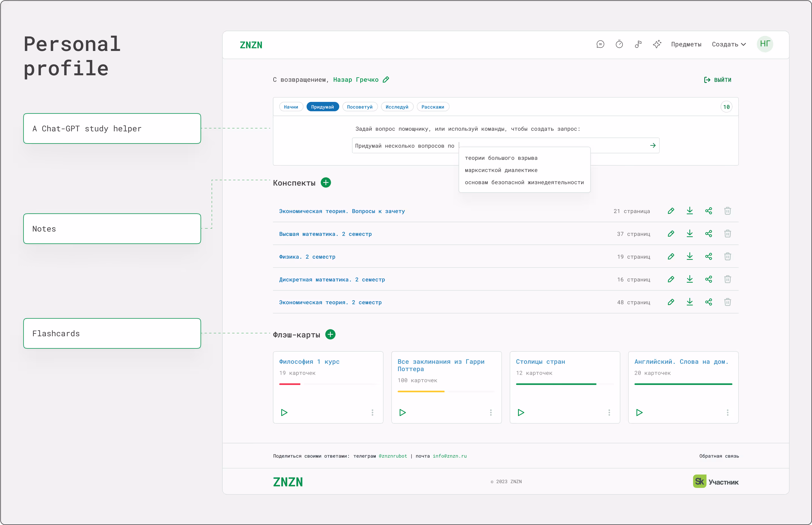Image resolution: width=812 pixels, height=525 pixels.
Task: Select the Исследуй command tab
Action: tap(397, 107)
